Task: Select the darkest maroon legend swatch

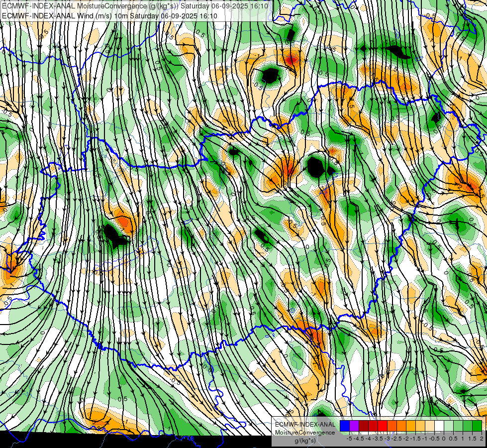Action: (x=364, y=426)
